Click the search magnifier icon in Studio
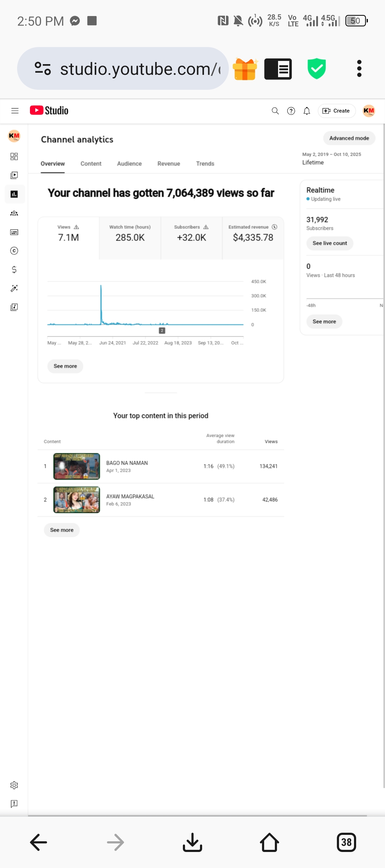 pos(275,111)
